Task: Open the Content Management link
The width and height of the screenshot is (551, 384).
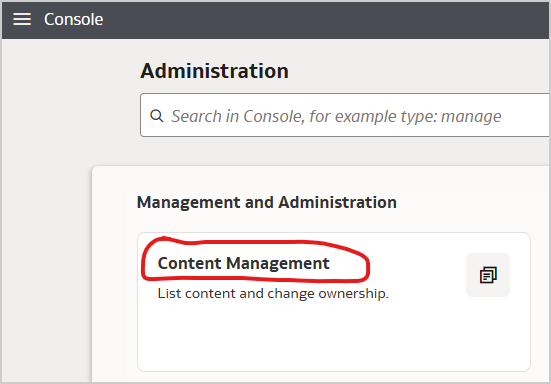Action: pyautogui.click(x=244, y=263)
